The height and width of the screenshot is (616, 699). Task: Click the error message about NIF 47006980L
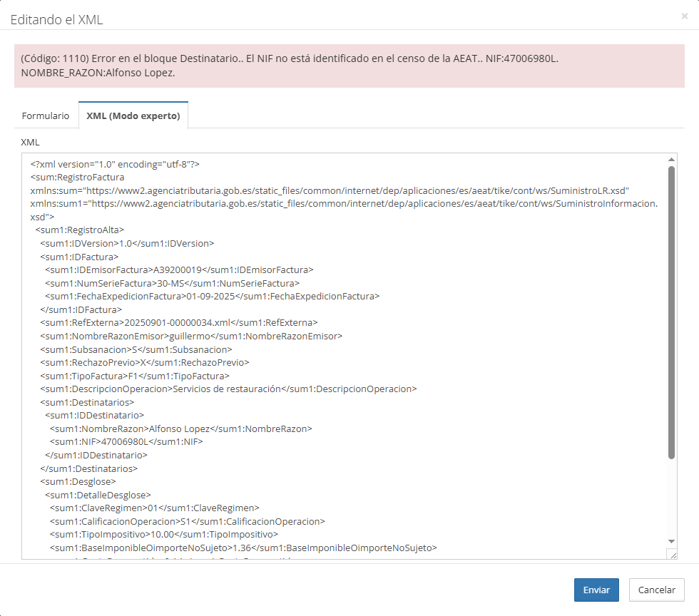[349, 66]
